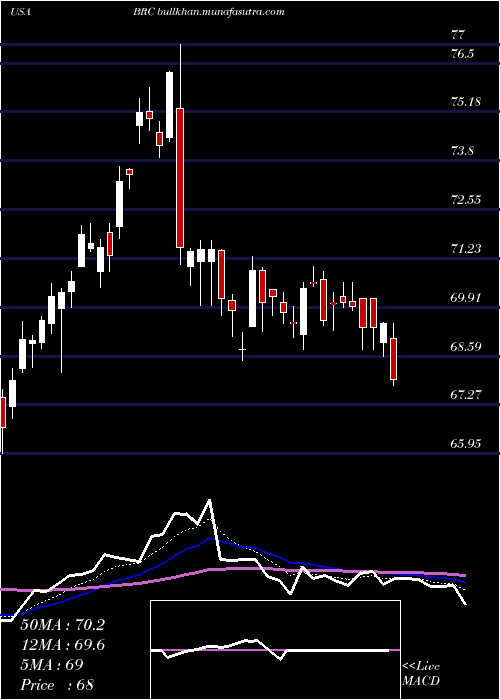Click the 50MA : 70.2 reading
The image size is (500, 700).
click(62, 625)
